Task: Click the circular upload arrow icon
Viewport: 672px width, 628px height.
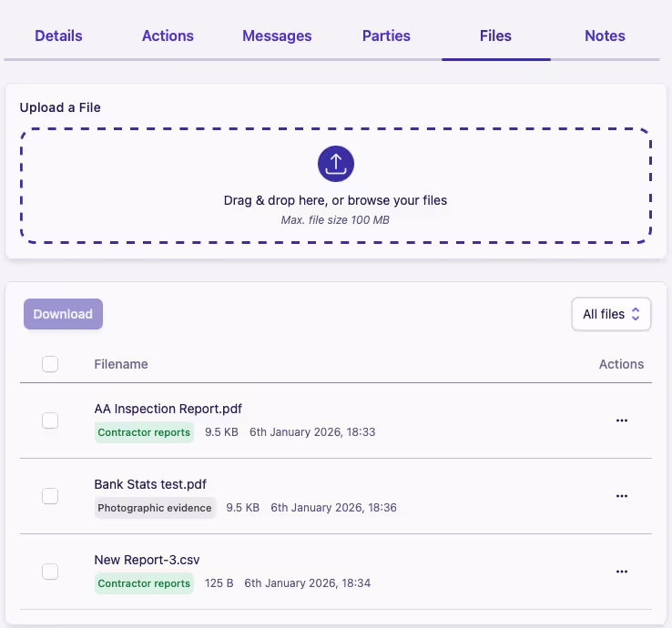Action: pyautogui.click(x=335, y=164)
